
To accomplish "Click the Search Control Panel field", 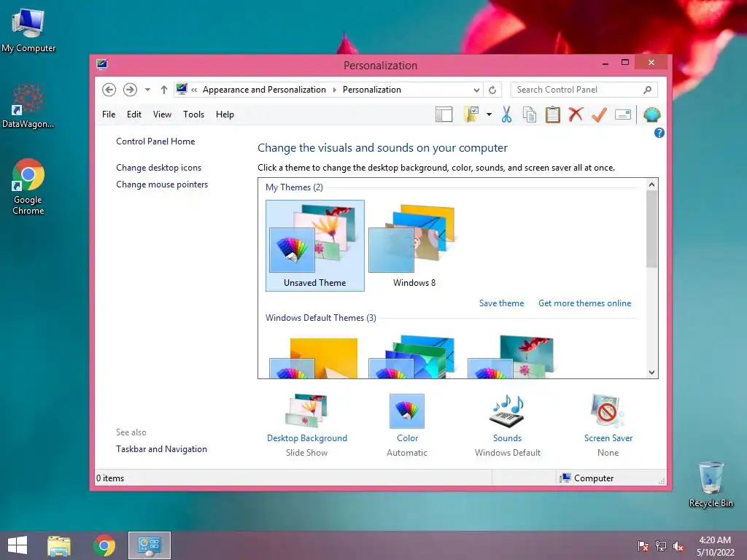I will [x=584, y=90].
